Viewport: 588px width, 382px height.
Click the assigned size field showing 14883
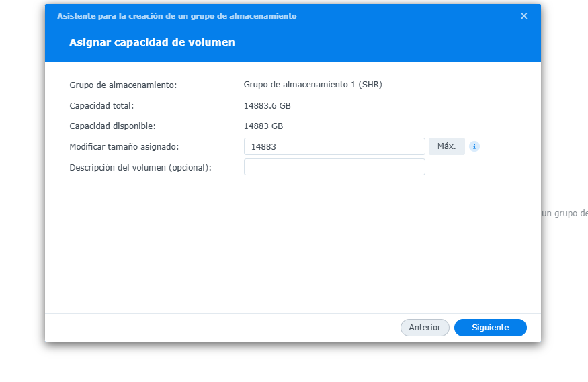334,146
